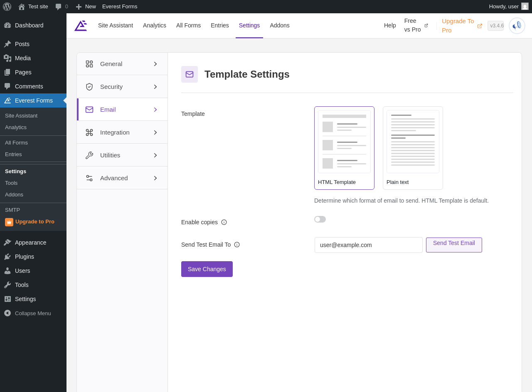Switch to the Entries tab
The image size is (532, 392).
[x=220, y=25]
